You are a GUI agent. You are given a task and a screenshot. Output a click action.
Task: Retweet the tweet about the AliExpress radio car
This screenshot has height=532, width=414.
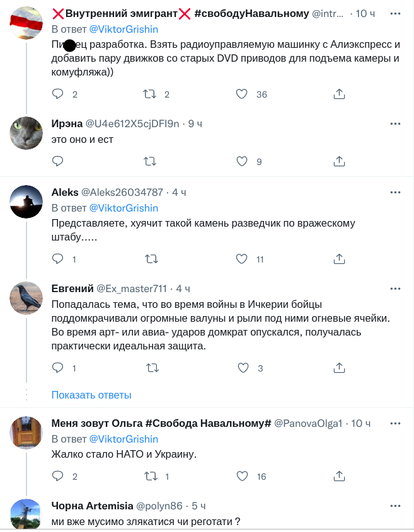[150, 94]
